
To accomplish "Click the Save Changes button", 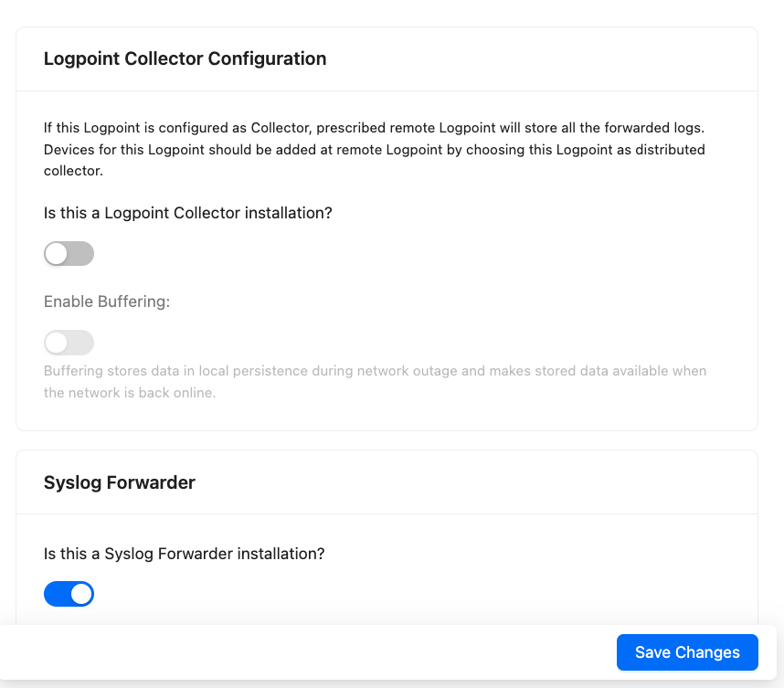I will pyautogui.click(x=686, y=651).
